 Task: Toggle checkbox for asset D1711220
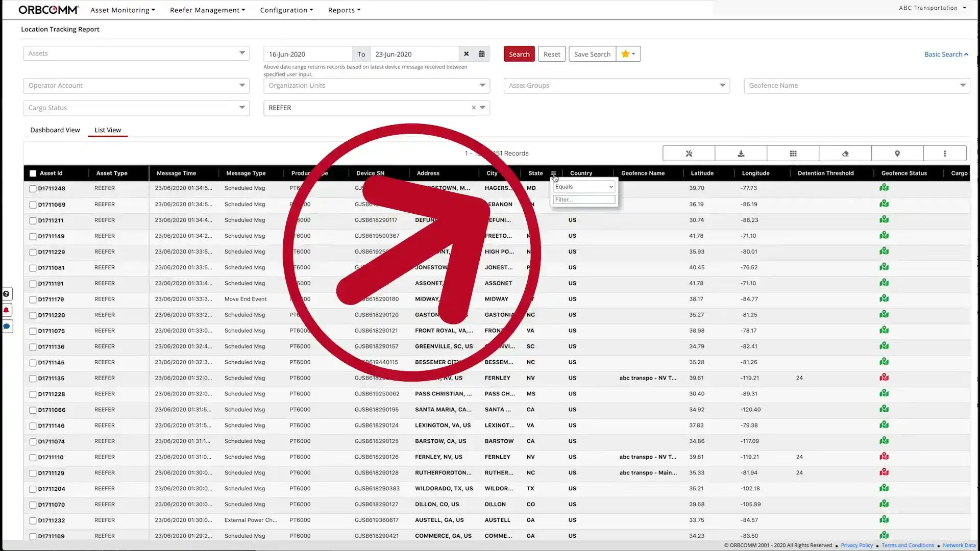point(32,315)
